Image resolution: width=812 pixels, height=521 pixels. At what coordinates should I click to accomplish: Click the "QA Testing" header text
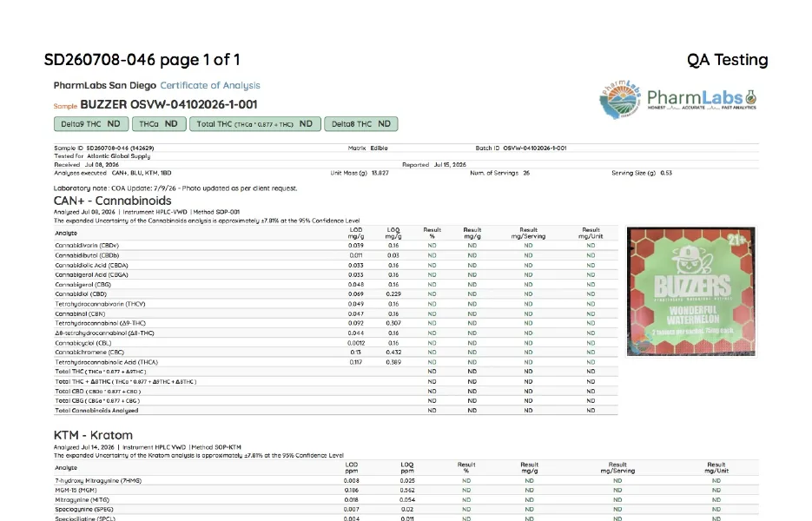(x=727, y=60)
